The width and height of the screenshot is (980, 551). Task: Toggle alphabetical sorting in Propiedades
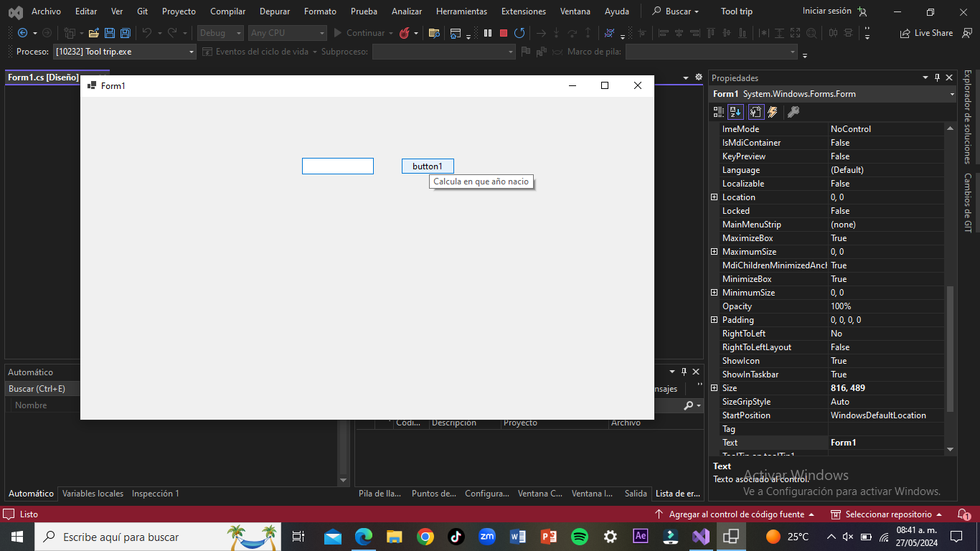point(735,112)
